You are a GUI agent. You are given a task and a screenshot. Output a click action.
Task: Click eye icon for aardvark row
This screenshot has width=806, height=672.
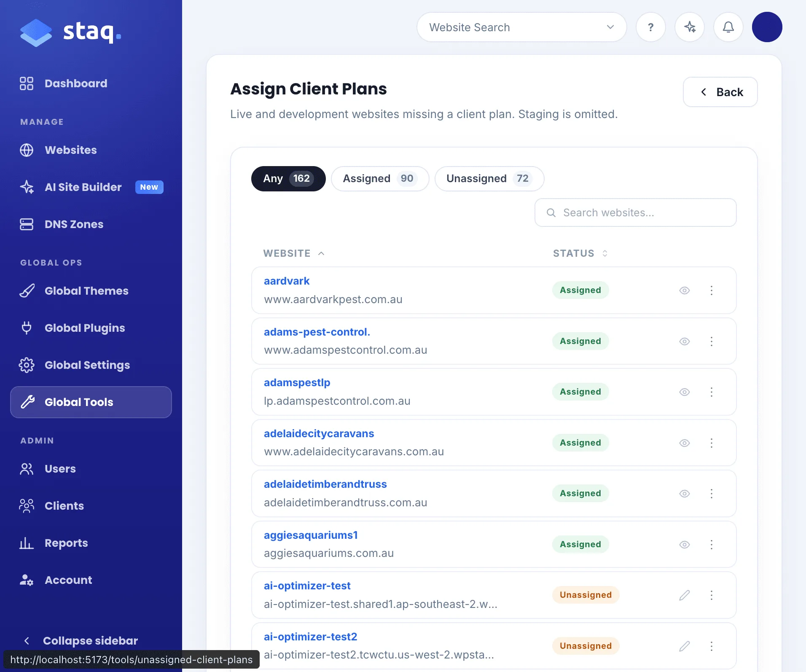coord(685,290)
